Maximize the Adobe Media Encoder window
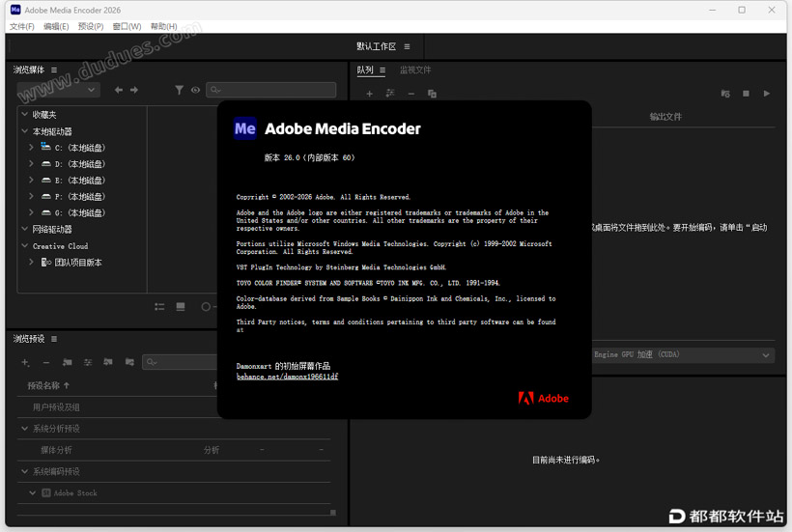Viewport: 792px width, 532px height. coord(742,10)
